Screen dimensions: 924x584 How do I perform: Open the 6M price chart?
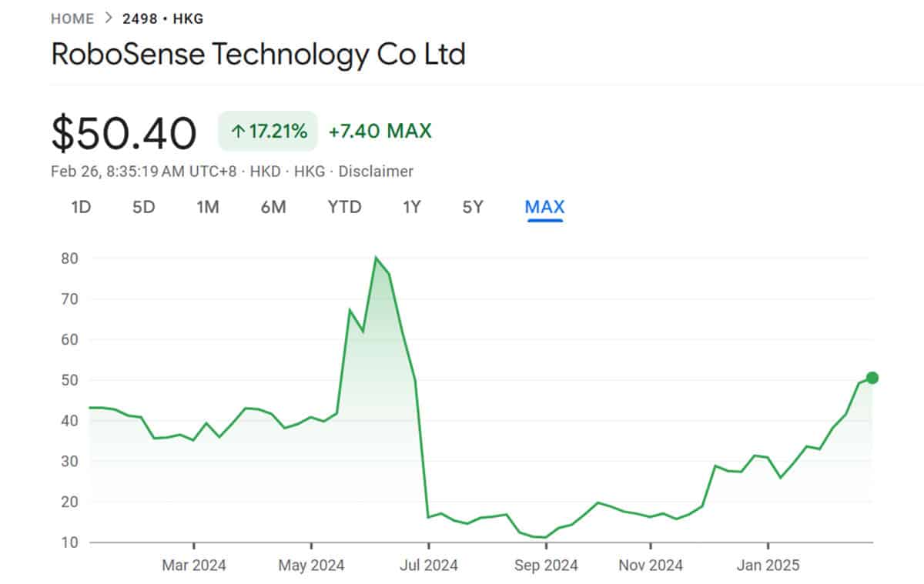click(273, 207)
